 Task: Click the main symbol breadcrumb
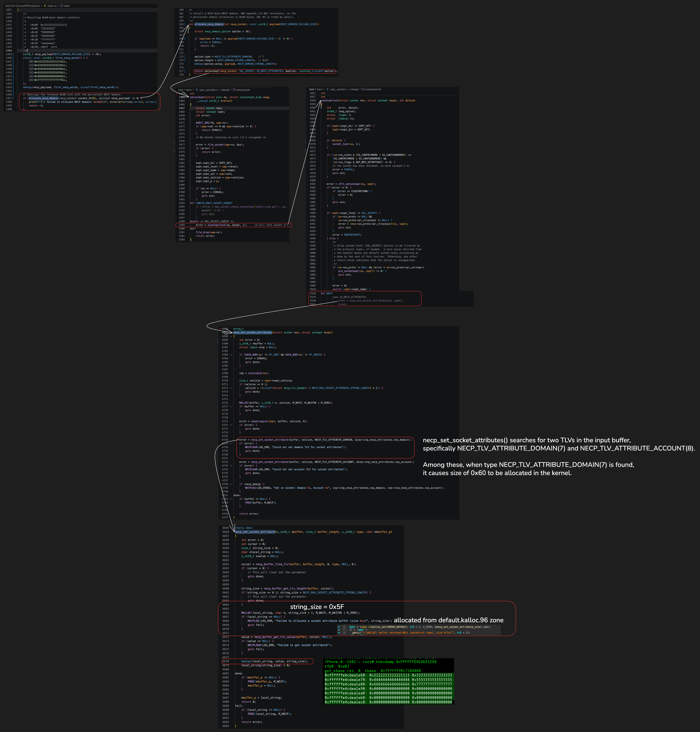tap(67, 6)
